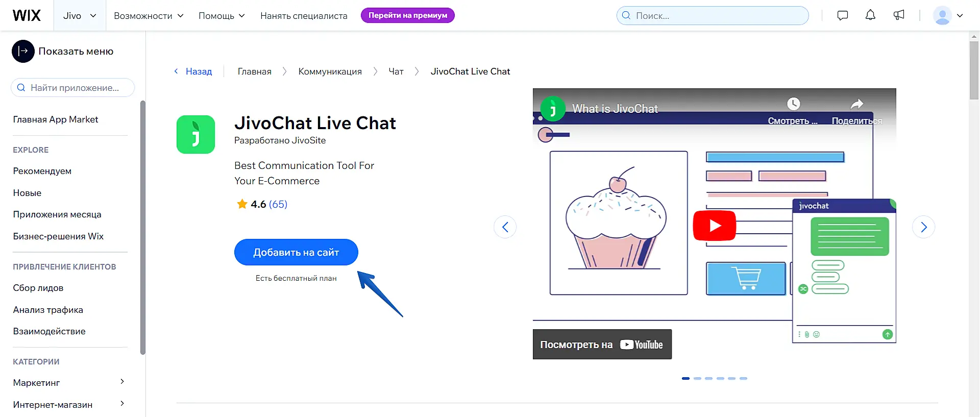Select the first gallery slide dot
The height and width of the screenshot is (417, 980).
point(685,378)
